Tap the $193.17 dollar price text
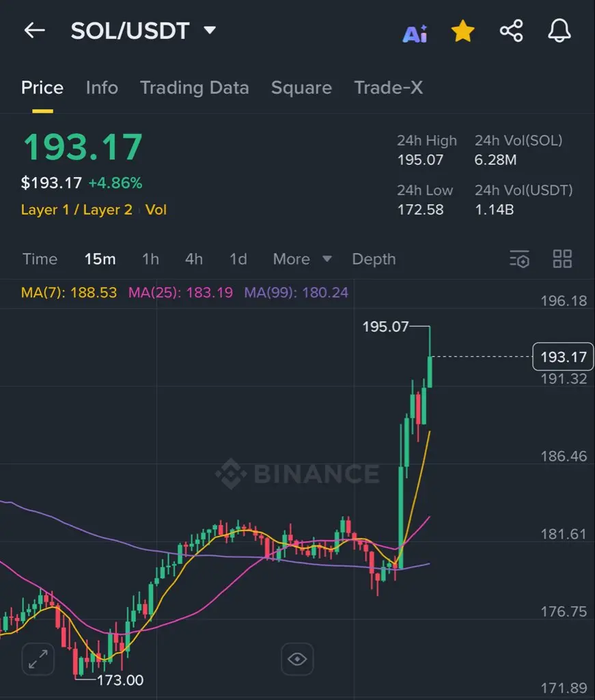 tap(51, 183)
